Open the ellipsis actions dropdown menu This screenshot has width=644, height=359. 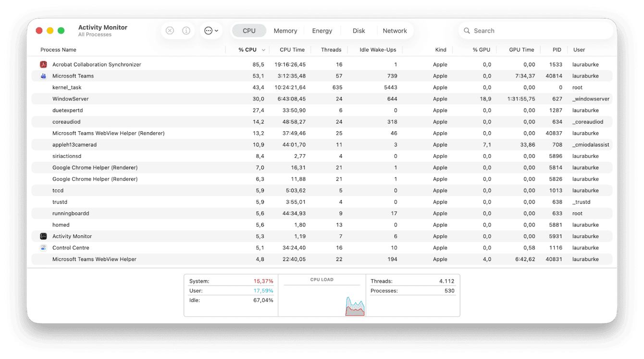(211, 31)
